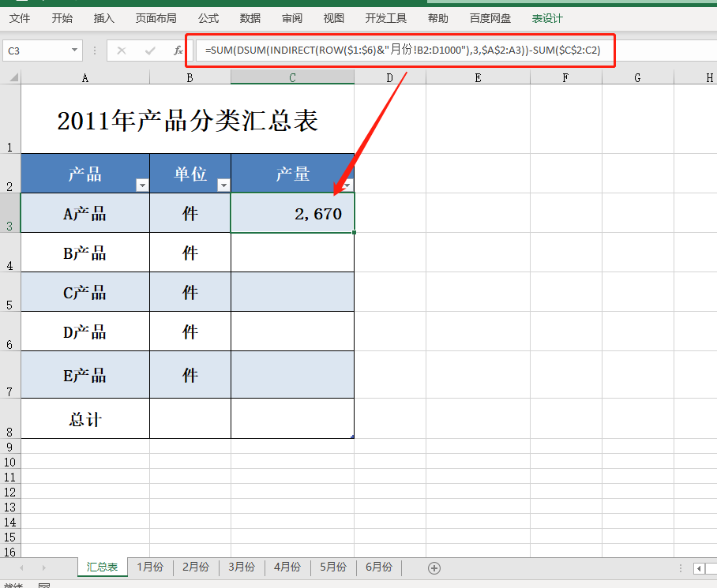Select the cell showing 2,670
The height and width of the screenshot is (588, 717).
(293, 213)
